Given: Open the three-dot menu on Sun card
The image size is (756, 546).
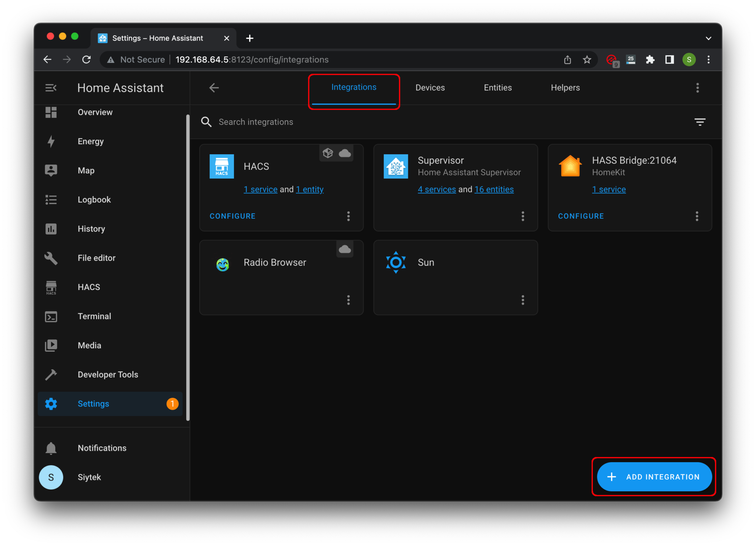Looking at the screenshot, I should pyautogui.click(x=523, y=300).
